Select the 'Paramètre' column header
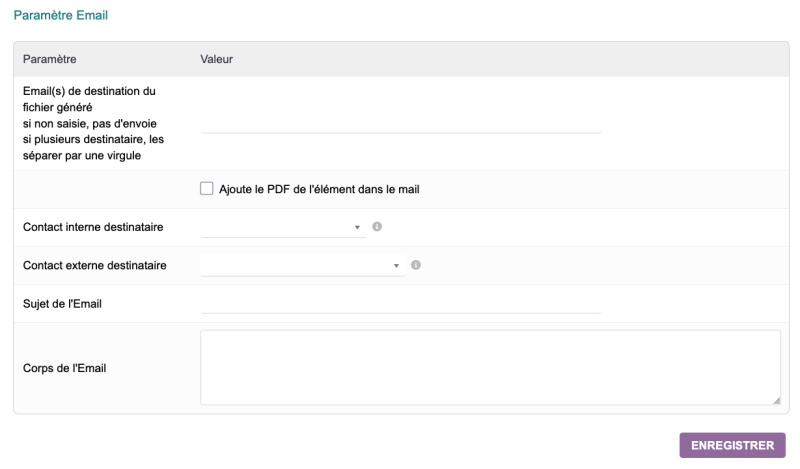Image resolution: width=800 pixels, height=469 pixels. click(50, 59)
